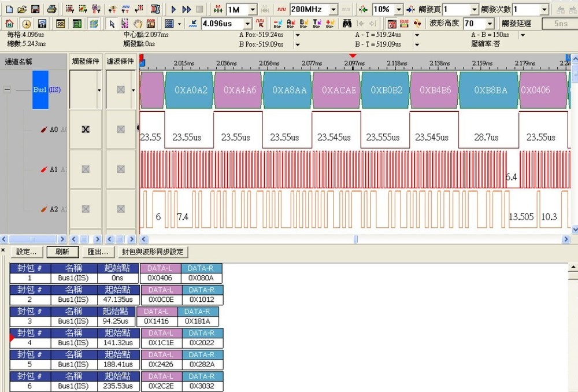Start repetitive run with the double arrow
Screen dimensions: 578x392
pyautogui.click(x=187, y=9)
